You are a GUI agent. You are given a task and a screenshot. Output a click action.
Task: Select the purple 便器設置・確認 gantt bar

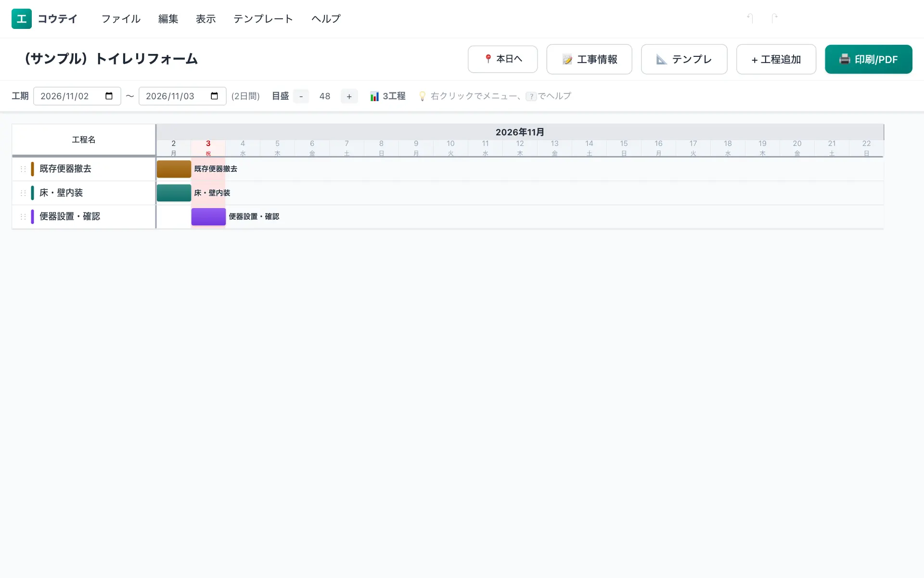[208, 217]
